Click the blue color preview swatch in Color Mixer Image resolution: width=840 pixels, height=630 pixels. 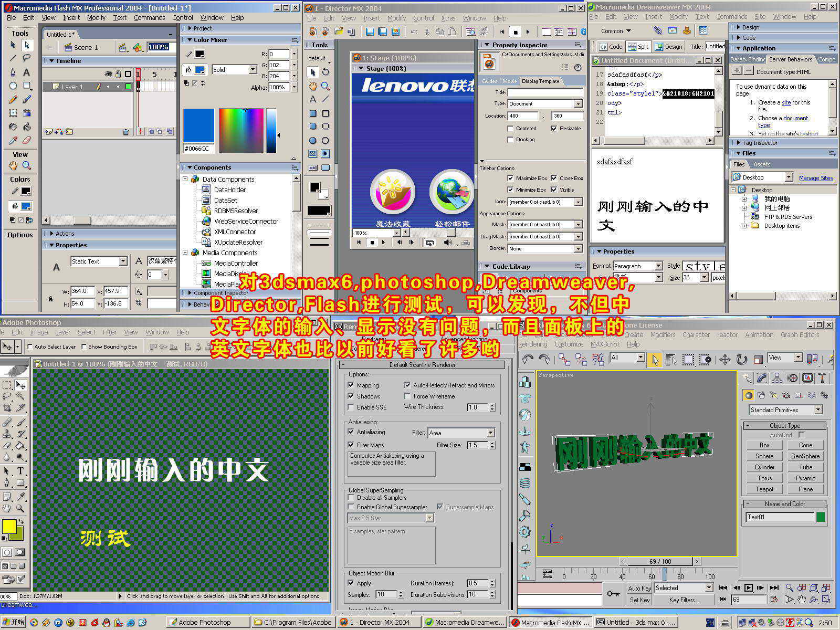198,125
